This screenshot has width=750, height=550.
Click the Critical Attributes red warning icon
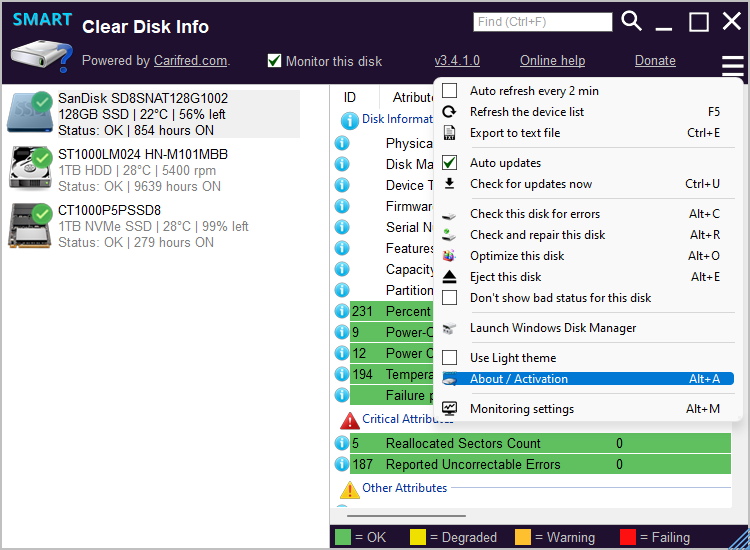(350, 421)
